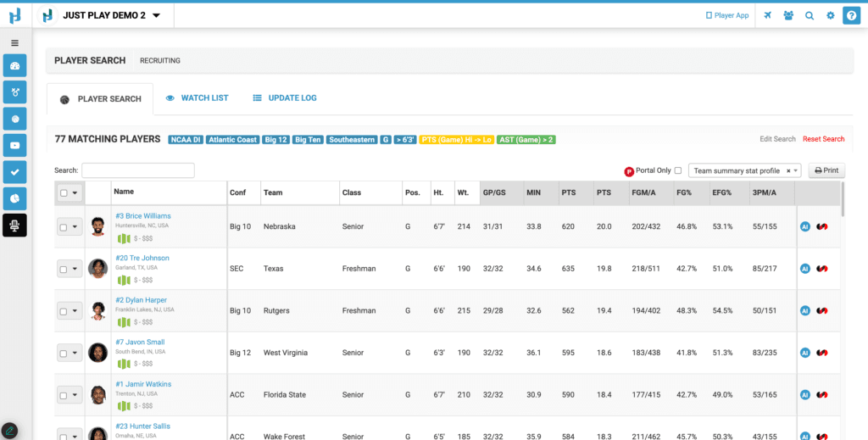This screenshot has height=440, width=868.
Task: Click the green AST (Game) > 2 tag
Action: pyautogui.click(x=526, y=140)
